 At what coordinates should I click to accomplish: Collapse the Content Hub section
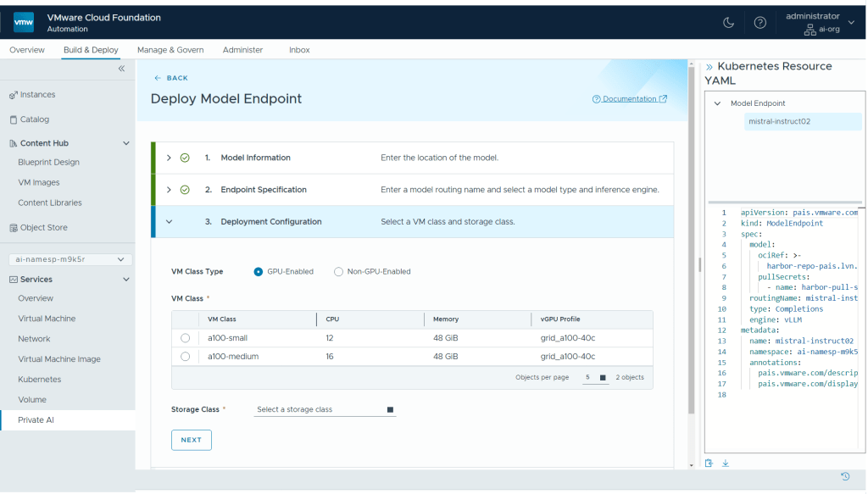click(126, 143)
